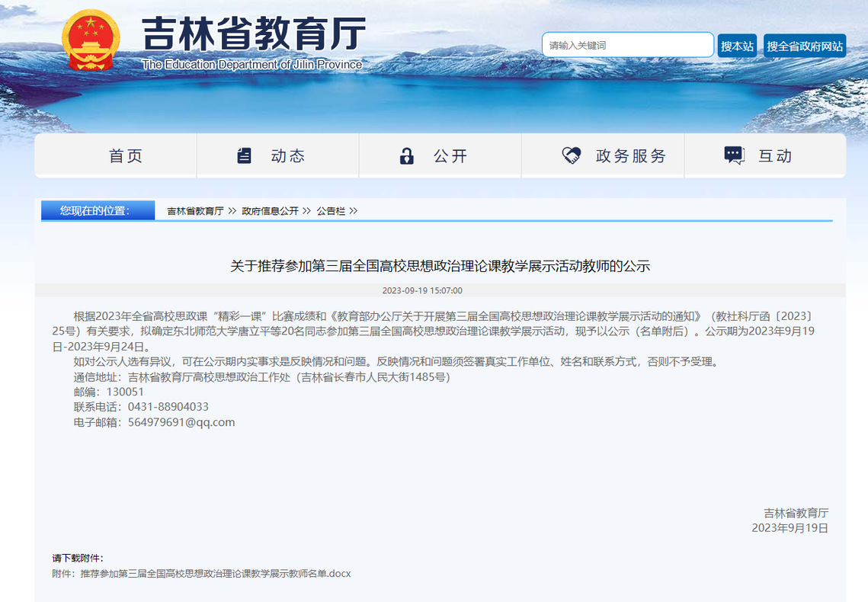Click 吉林省教育厅 breadcrumb link

pos(195,211)
